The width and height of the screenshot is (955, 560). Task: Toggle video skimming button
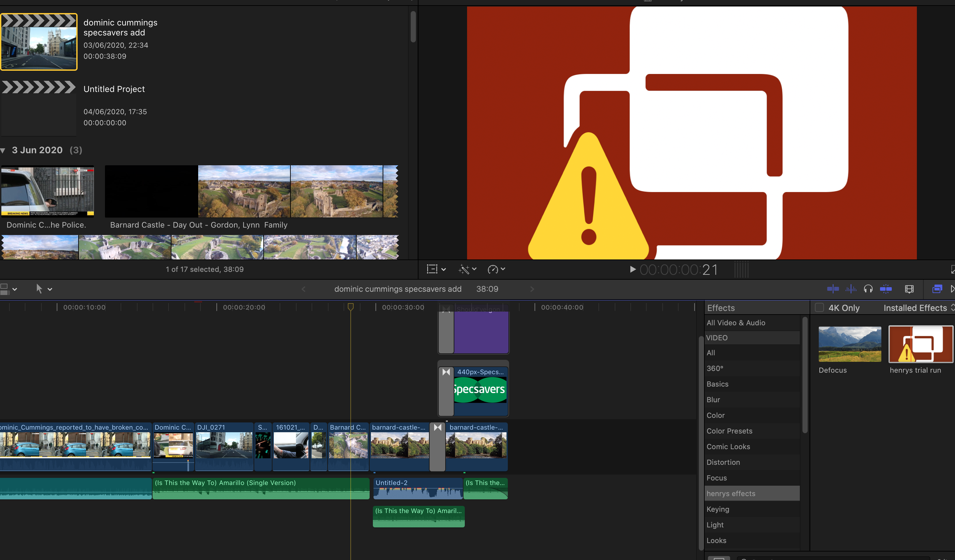click(x=832, y=289)
